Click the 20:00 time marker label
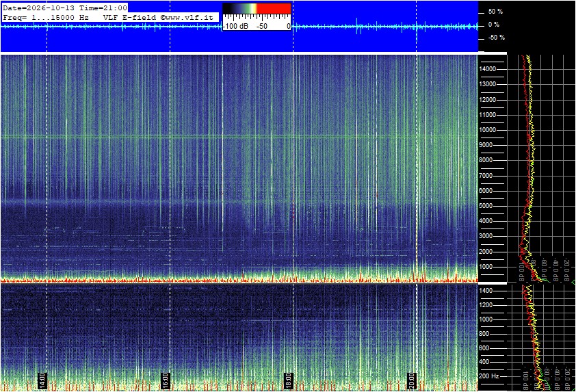The height and width of the screenshot is (392, 576). [412, 380]
